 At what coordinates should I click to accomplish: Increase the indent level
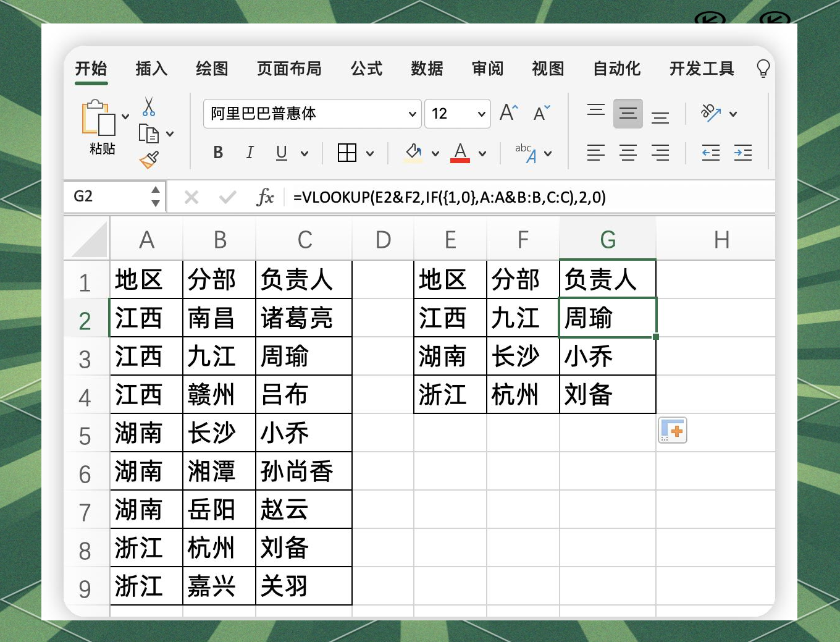pyautogui.click(x=743, y=153)
